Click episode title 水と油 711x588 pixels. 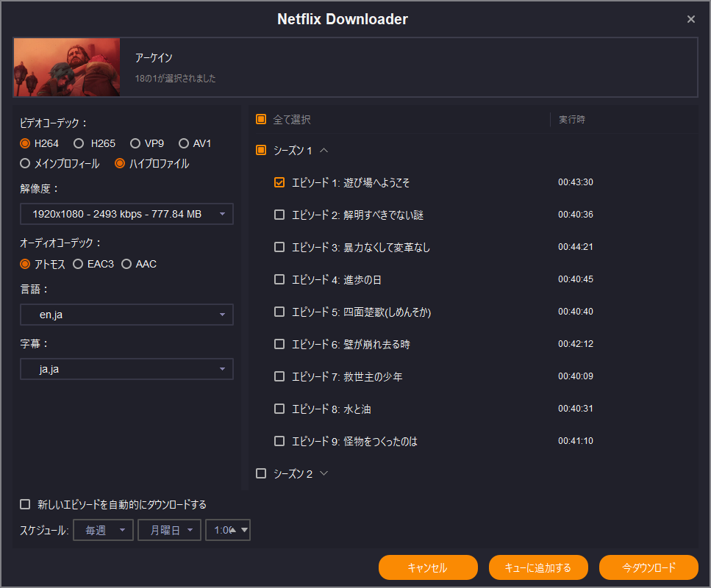point(357,409)
